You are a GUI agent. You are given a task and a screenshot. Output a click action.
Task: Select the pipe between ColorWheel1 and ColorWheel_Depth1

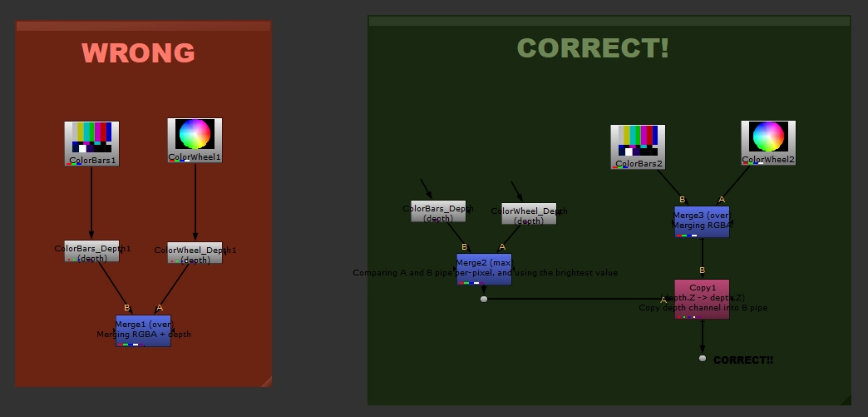click(195, 202)
